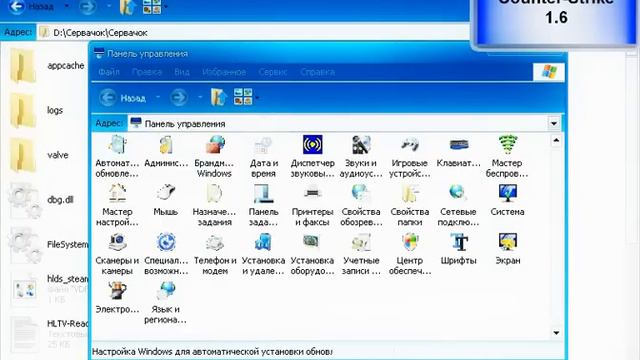Open Брандмауэр Windows icon
640x360 pixels.
(215, 157)
